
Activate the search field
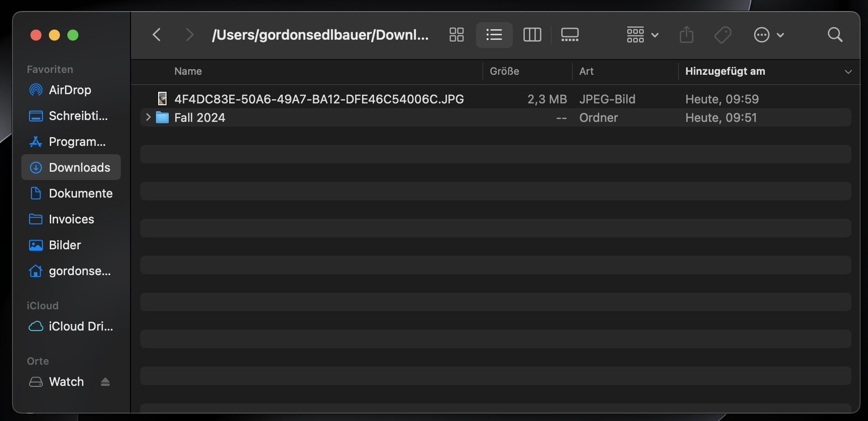point(835,35)
